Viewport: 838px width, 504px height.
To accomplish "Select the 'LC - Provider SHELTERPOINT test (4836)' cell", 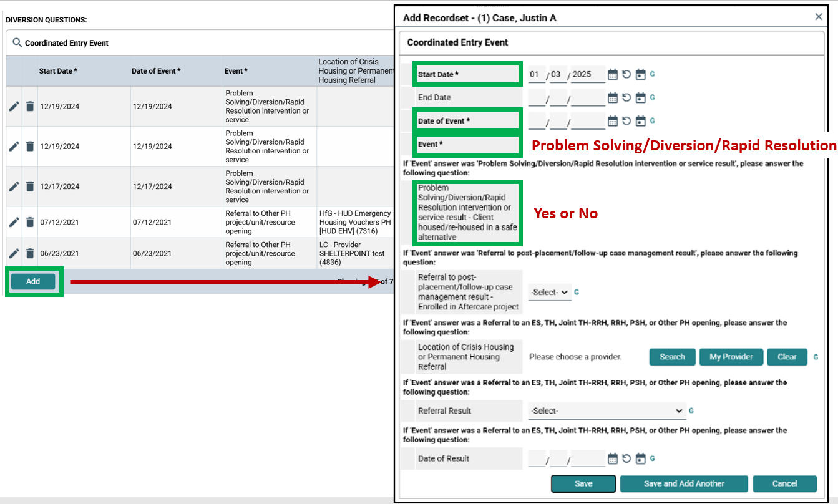I will coord(355,253).
